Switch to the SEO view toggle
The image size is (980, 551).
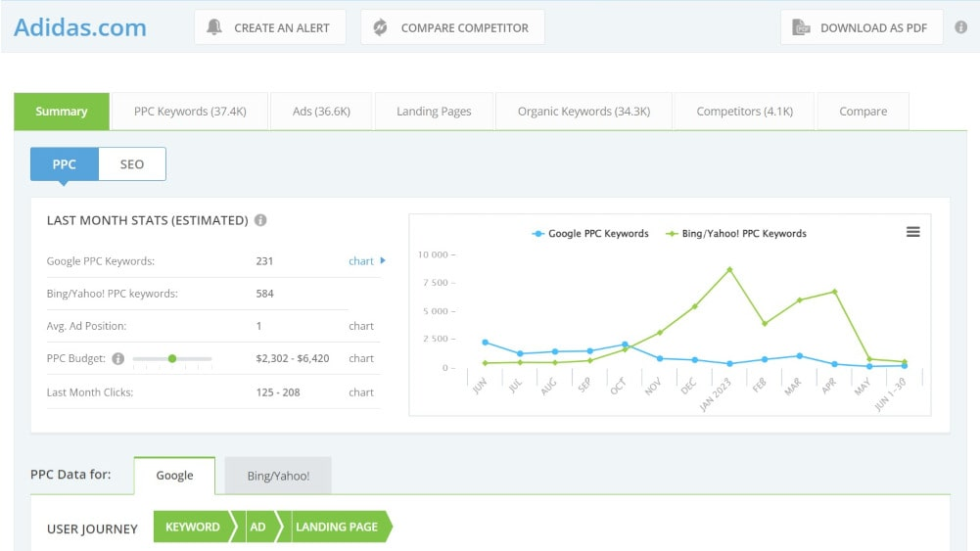click(132, 164)
